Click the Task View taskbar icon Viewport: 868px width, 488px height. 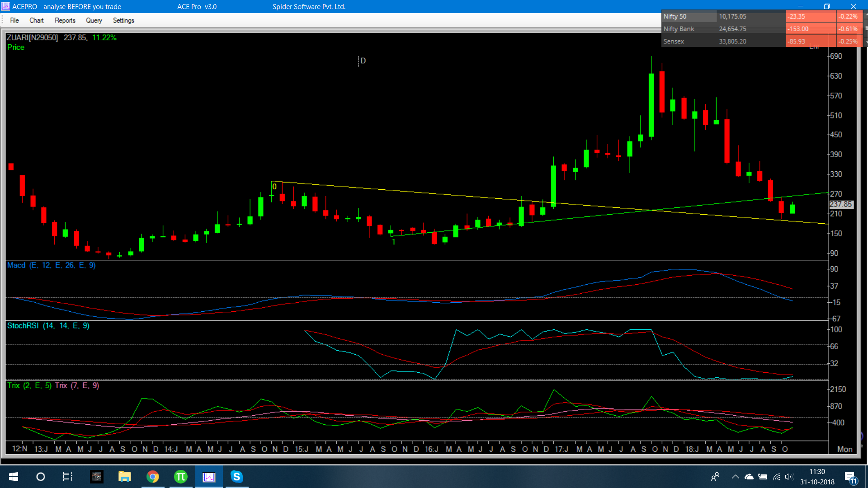pos(67,477)
